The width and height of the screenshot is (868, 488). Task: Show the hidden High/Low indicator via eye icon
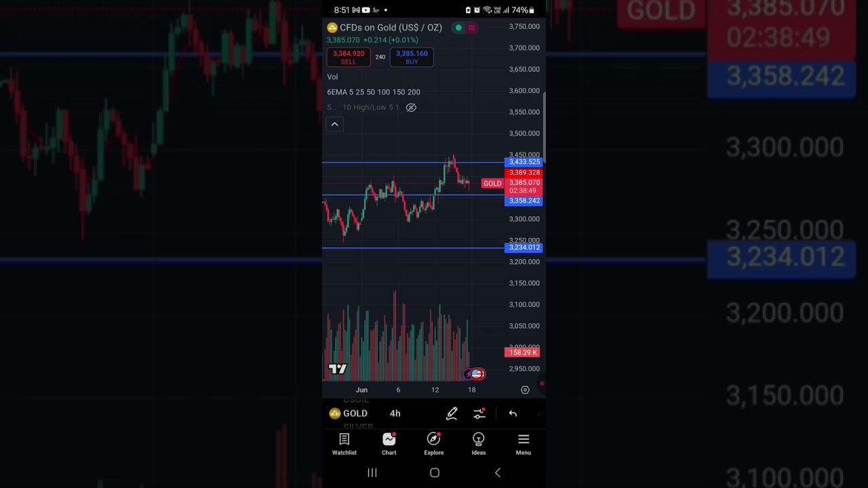pos(411,107)
